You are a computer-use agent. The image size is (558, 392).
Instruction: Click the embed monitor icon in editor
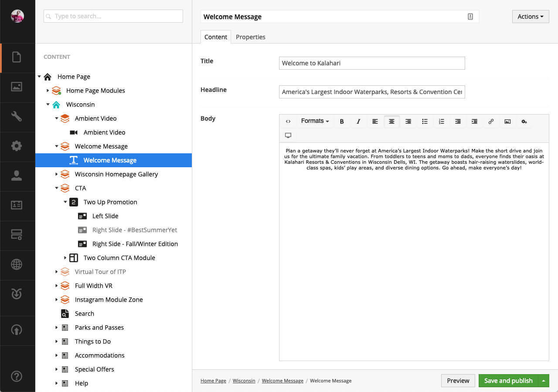click(288, 135)
